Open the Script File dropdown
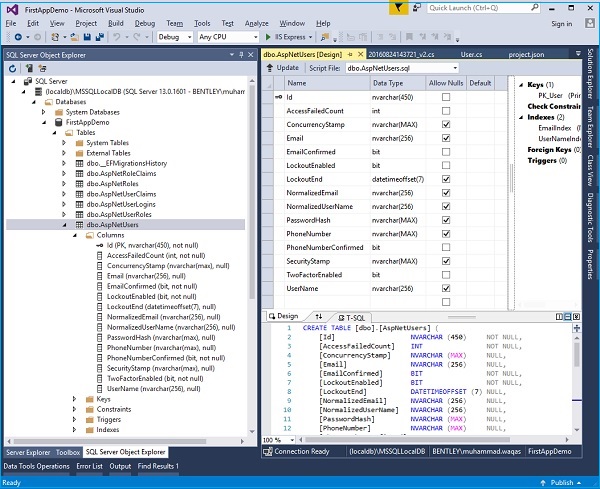Image resolution: width=600 pixels, height=489 pixels. coord(453,67)
